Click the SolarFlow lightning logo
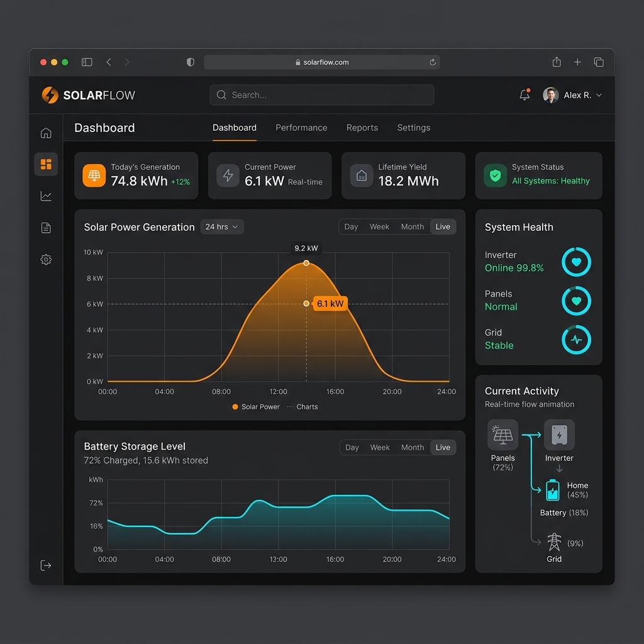The height and width of the screenshot is (644, 644). [50, 95]
